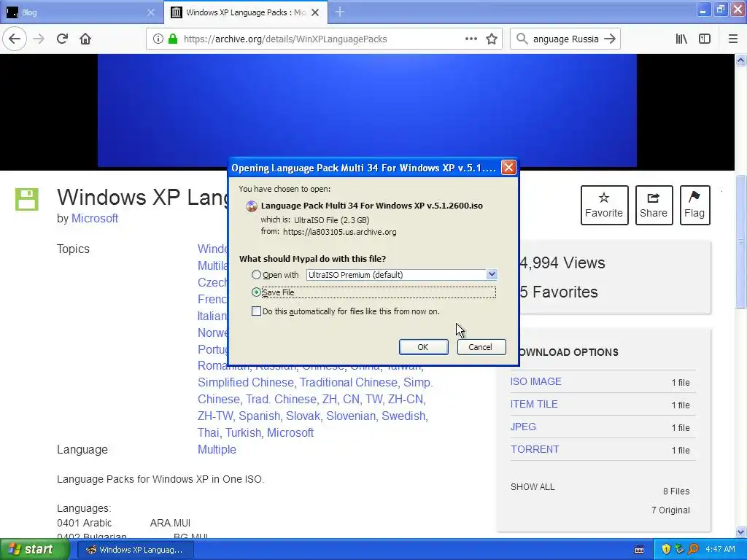Viewport: 747px width, 560px height.
Task: Submit search with the arrow button
Action: click(610, 39)
